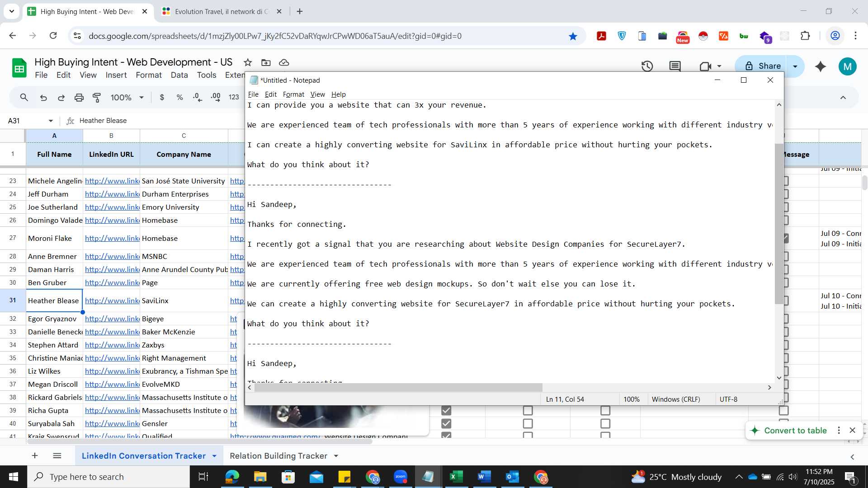The image size is (868, 488).
Task: Open Jeff Durham's LinkedIn URL
Action: point(112,194)
